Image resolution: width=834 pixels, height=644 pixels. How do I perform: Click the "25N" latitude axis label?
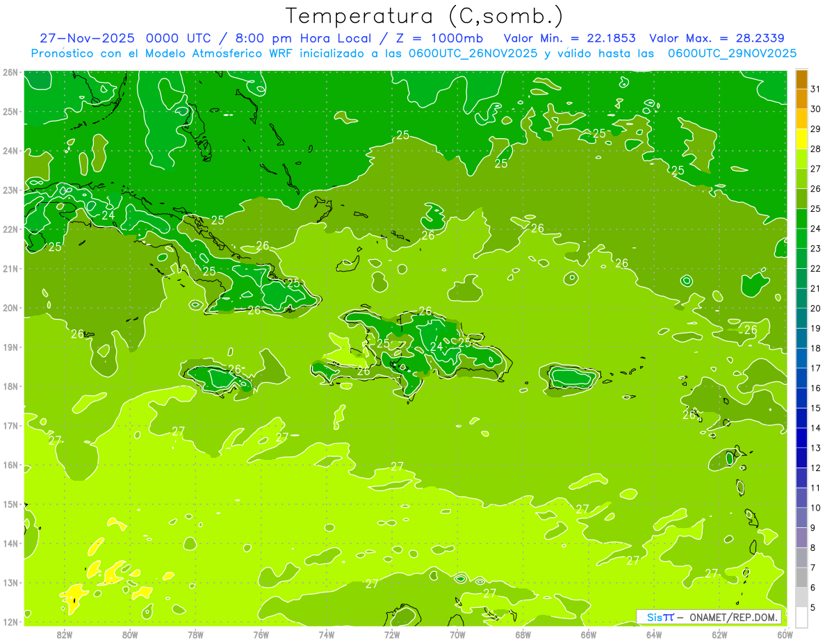(10, 111)
